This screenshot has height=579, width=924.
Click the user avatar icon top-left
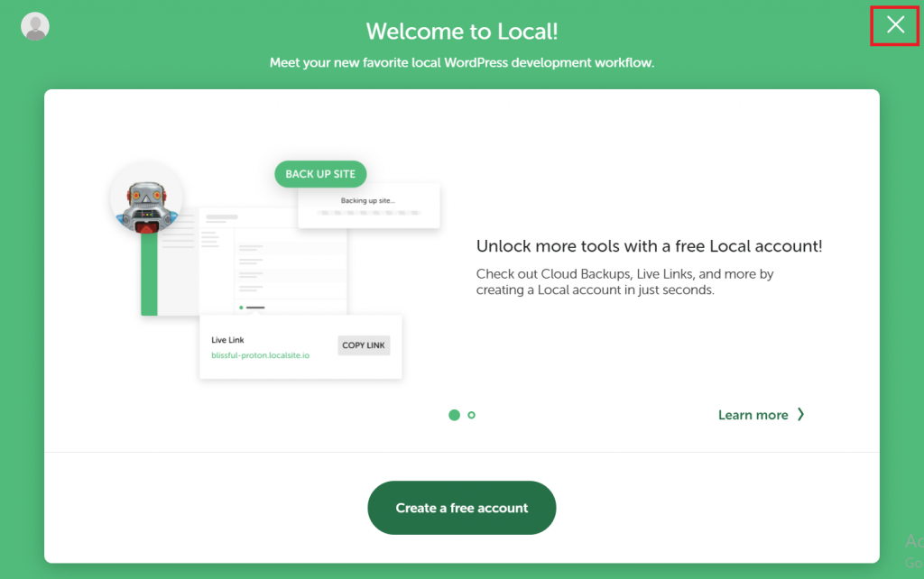pos(35,26)
